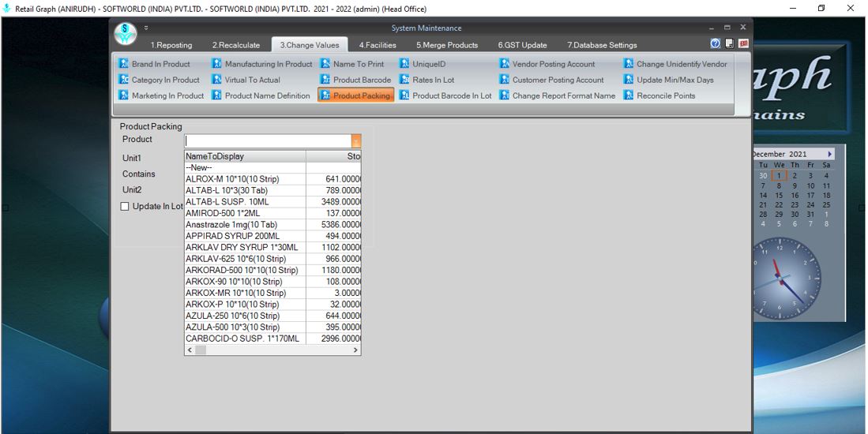868x434 pixels.
Task: Open Change Unidentify Vendor option
Action: click(675, 64)
